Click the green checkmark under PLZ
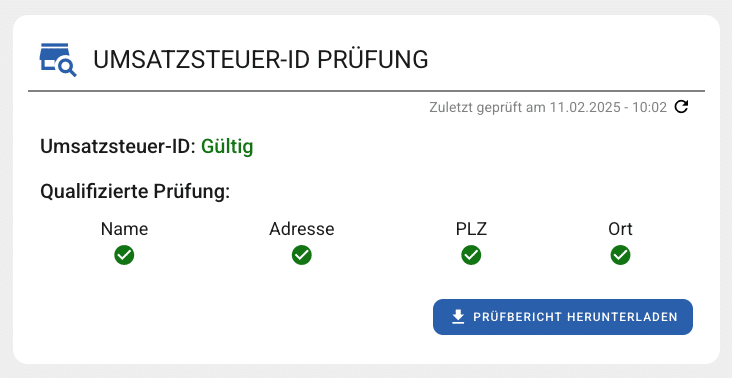This screenshot has width=732, height=378. (472, 255)
